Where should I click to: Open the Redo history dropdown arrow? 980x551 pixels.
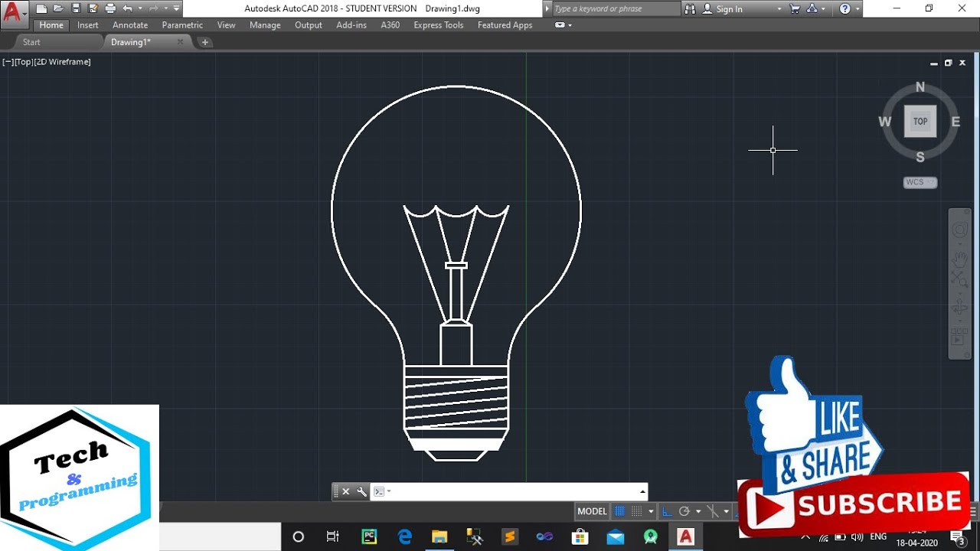coord(165,9)
